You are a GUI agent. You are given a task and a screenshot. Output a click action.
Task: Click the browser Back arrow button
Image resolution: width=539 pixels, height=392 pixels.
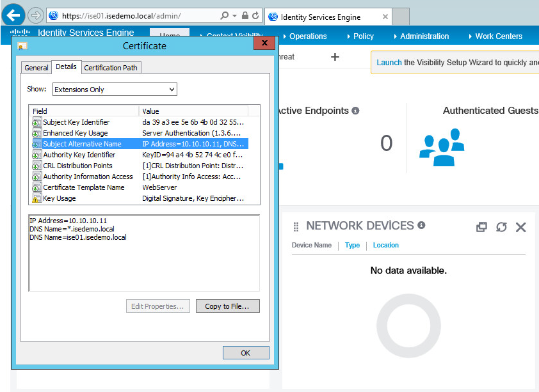[x=13, y=15]
